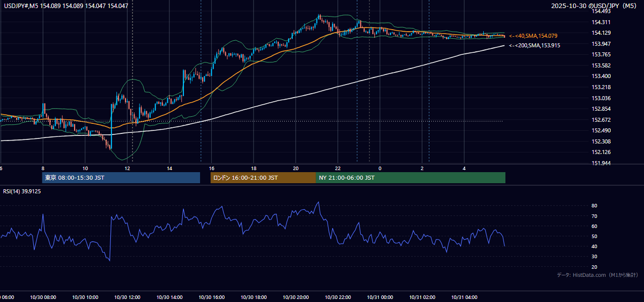Click the RSI scale value 70
Screen dimensions: 644x302
pyautogui.click(x=594, y=216)
